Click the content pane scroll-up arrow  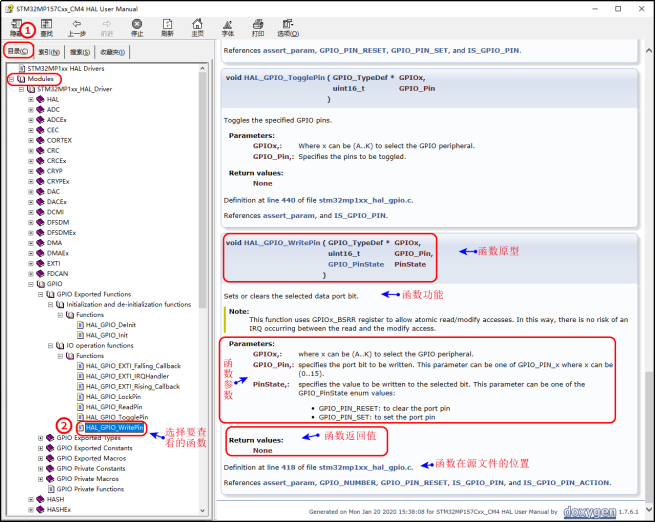649,51
